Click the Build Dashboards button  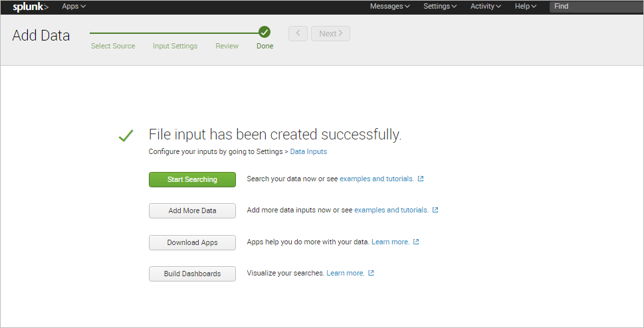pos(192,274)
